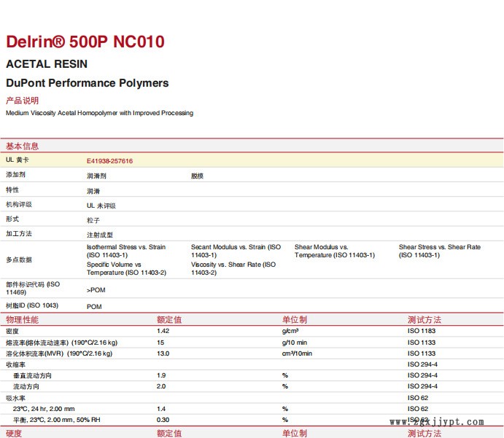Select the melt volume rate value 13.0
The width and height of the screenshot is (504, 438).
[x=163, y=353]
